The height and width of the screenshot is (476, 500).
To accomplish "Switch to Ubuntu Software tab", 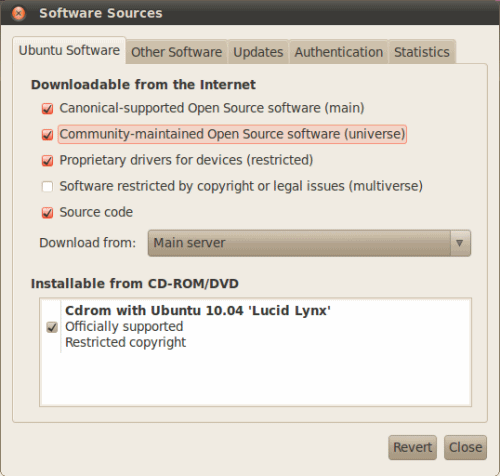I will click(x=69, y=50).
